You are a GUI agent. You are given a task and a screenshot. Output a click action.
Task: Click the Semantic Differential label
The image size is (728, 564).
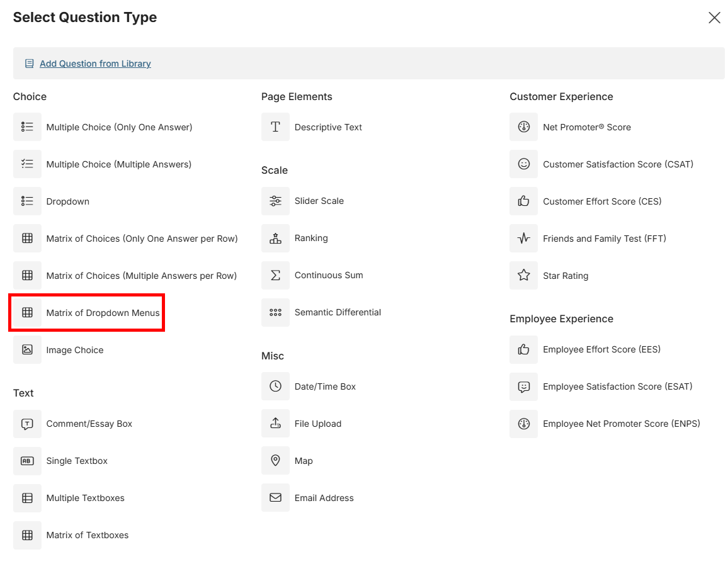coord(338,312)
